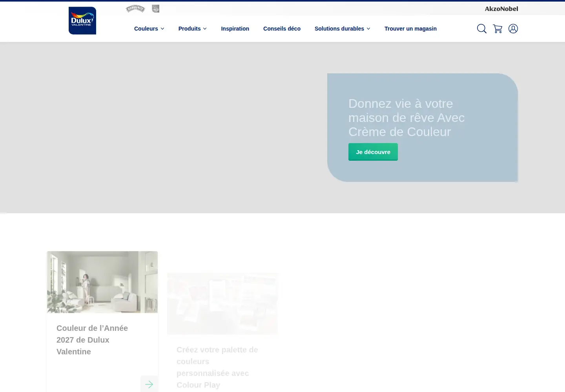Click the green arrow on the Couleur de l'Année card
565x392 pixels.
(149, 384)
